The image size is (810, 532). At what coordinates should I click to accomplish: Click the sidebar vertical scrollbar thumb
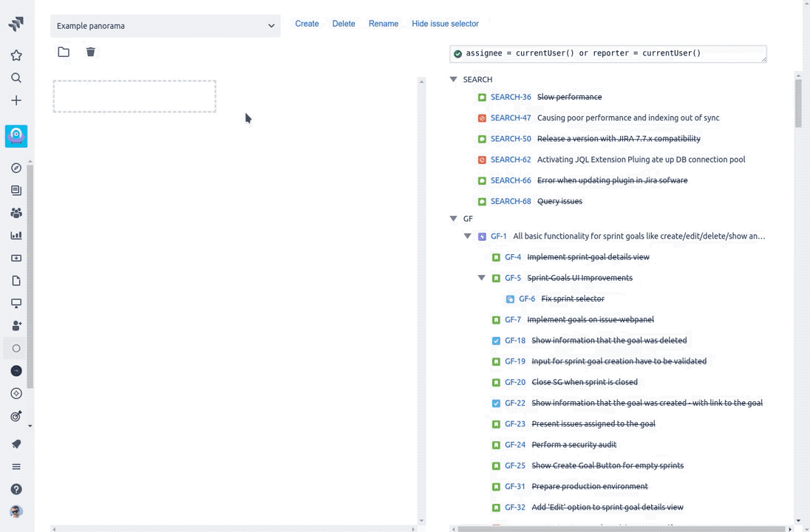click(30, 276)
